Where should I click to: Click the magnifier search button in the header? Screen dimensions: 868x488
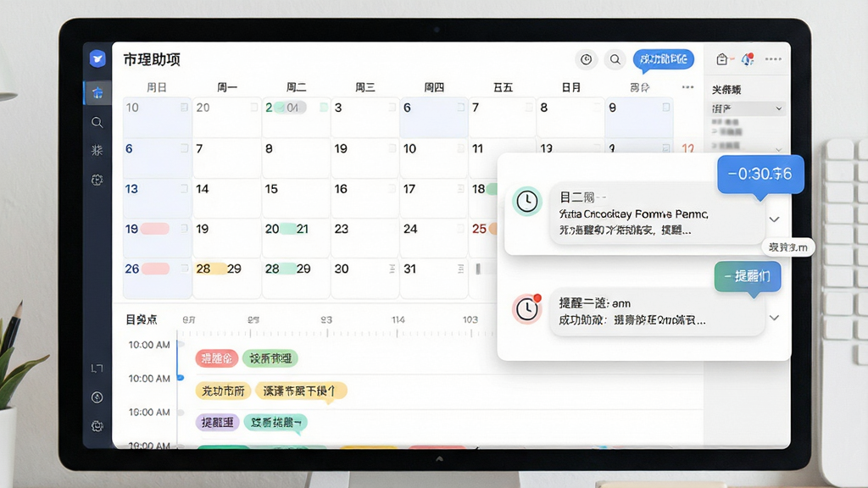click(x=615, y=59)
